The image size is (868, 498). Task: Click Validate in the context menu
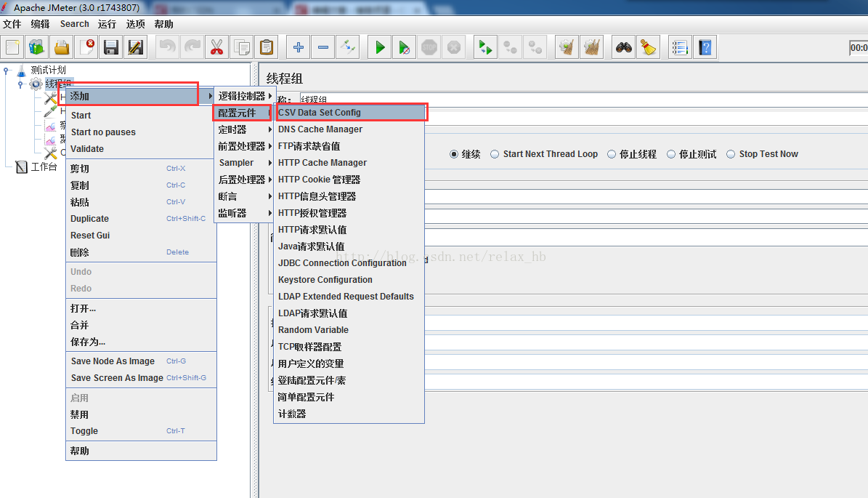141,148
